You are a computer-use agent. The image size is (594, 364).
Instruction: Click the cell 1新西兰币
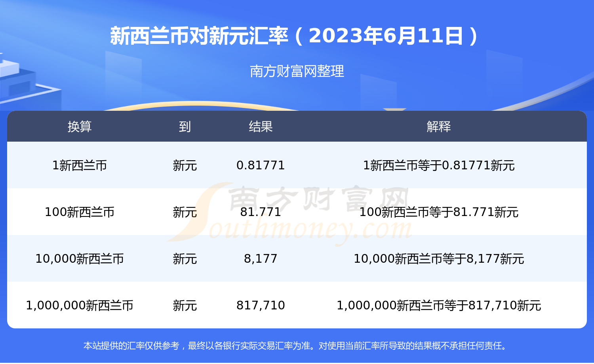tap(80, 165)
